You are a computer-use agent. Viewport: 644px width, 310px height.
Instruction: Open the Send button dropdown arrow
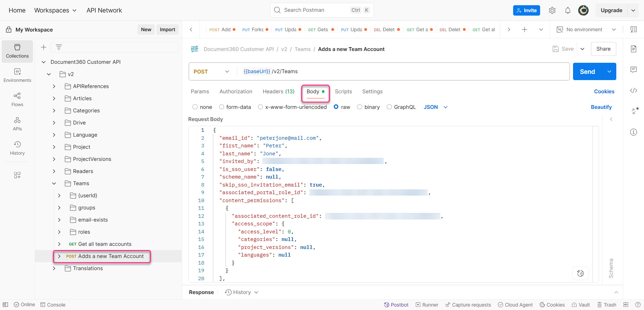coord(609,71)
